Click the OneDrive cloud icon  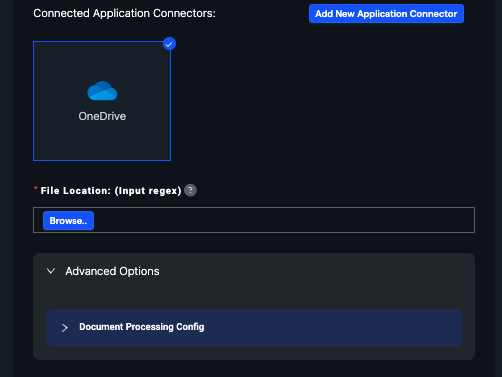coord(102,91)
